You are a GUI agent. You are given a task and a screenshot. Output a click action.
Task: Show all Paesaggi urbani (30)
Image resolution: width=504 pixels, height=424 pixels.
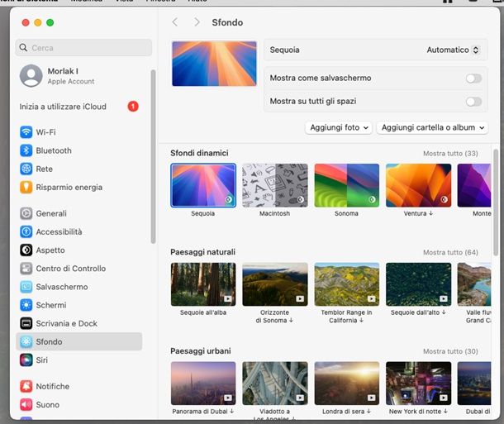click(x=450, y=351)
